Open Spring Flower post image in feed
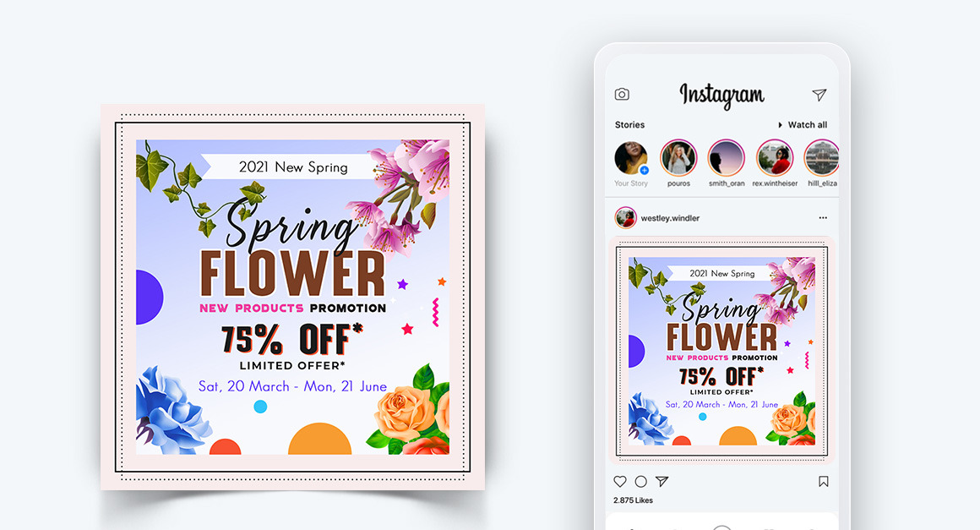Image resolution: width=980 pixels, height=530 pixels. click(721, 351)
